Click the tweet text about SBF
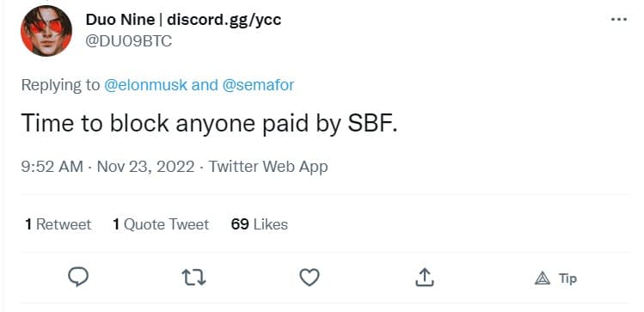The width and height of the screenshot is (644, 312). tap(209, 123)
